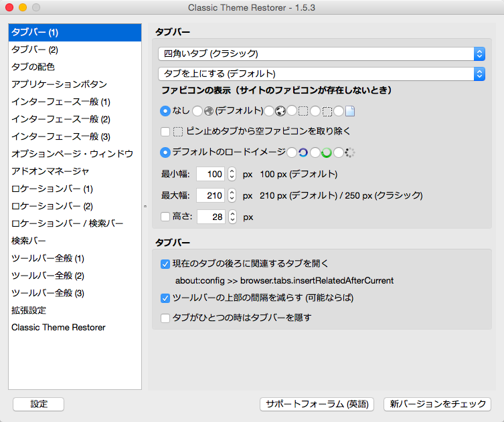
Task: Select radio button for green spinner image
Action: click(315, 152)
